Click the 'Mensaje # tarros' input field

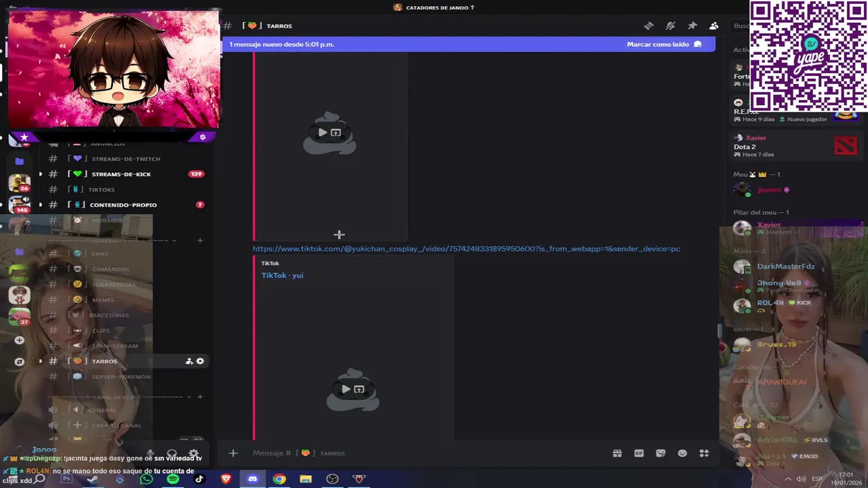click(427, 453)
